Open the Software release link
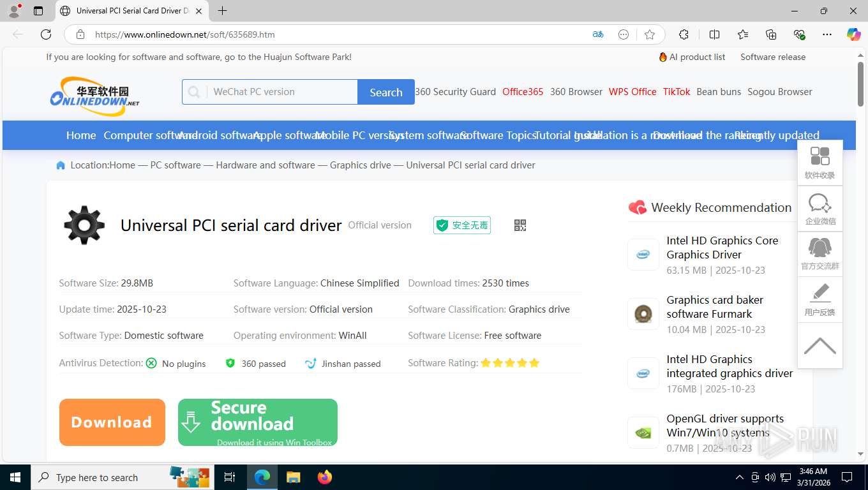Image resolution: width=868 pixels, height=490 pixels. 773,57
